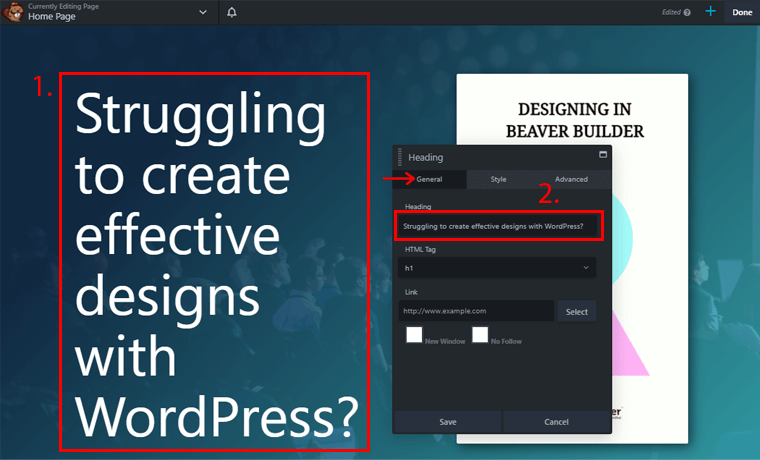Screen dimensions: 760x460
Task: Go to the Advanced tab
Action: (571, 179)
